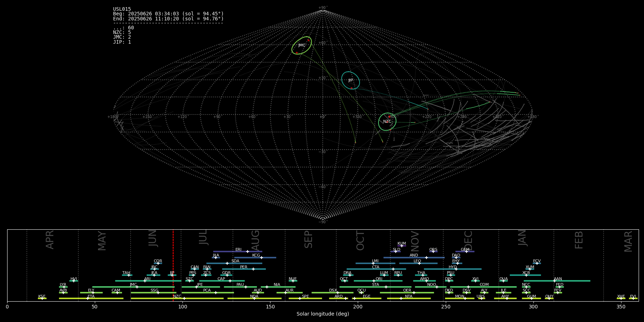Click the AUG month label
Screen dimensions: 644x322
point(255,241)
